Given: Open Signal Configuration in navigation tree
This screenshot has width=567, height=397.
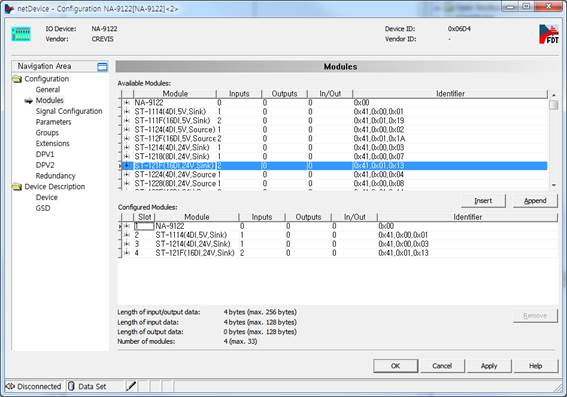Looking at the screenshot, I should pyautogui.click(x=69, y=111).
